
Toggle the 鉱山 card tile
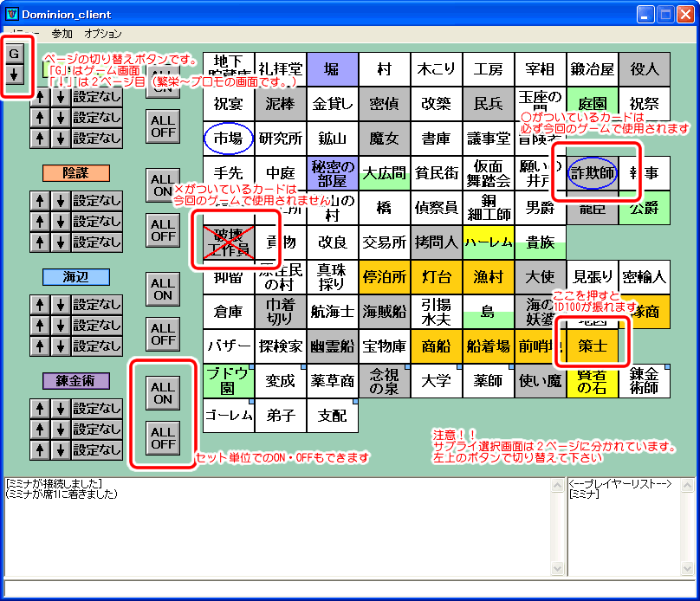coord(332,139)
